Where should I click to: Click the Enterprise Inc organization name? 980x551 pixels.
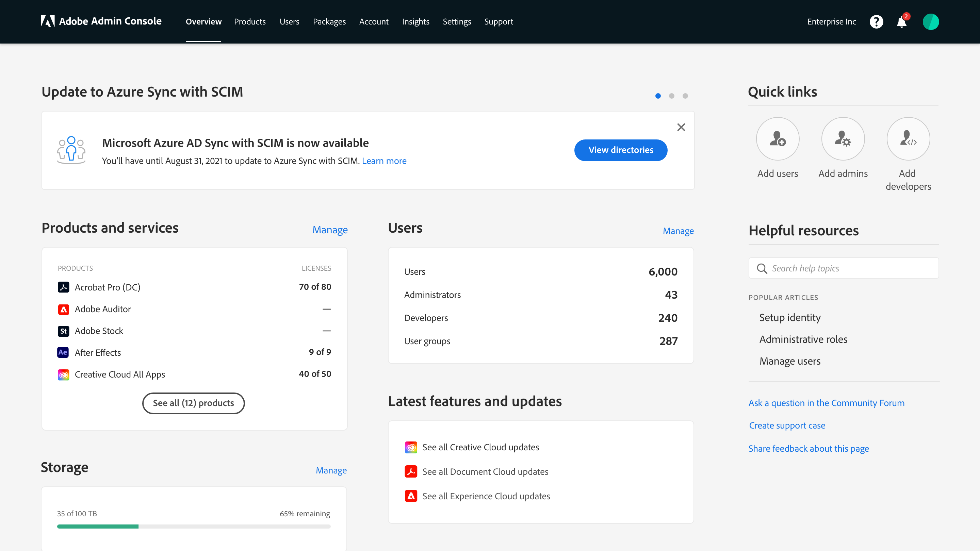[x=831, y=22]
